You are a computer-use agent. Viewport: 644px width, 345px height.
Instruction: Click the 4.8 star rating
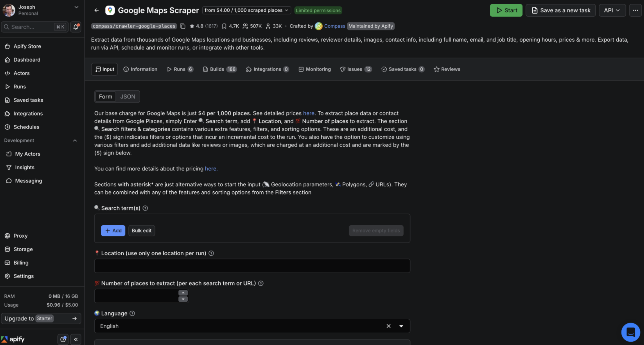[203, 26]
